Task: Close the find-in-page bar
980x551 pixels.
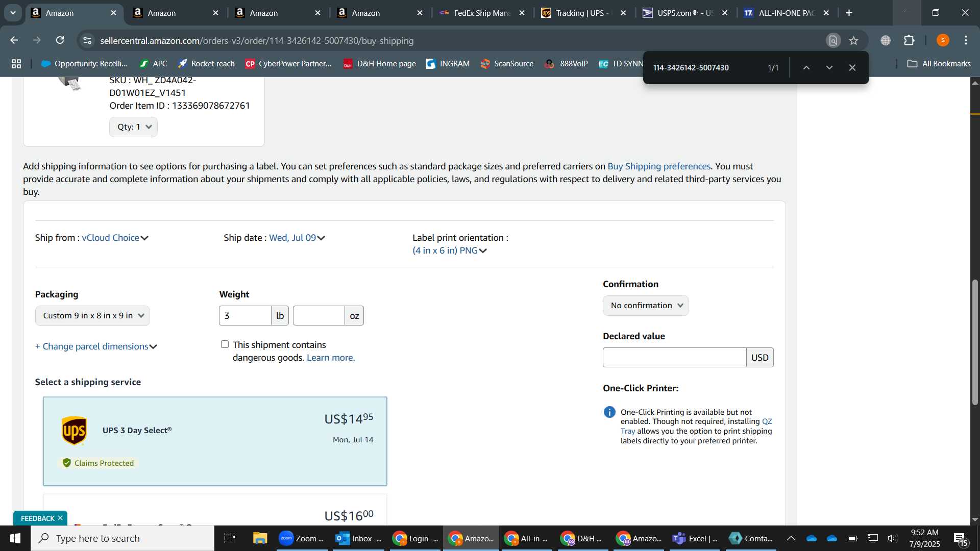Action: (852, 67)
